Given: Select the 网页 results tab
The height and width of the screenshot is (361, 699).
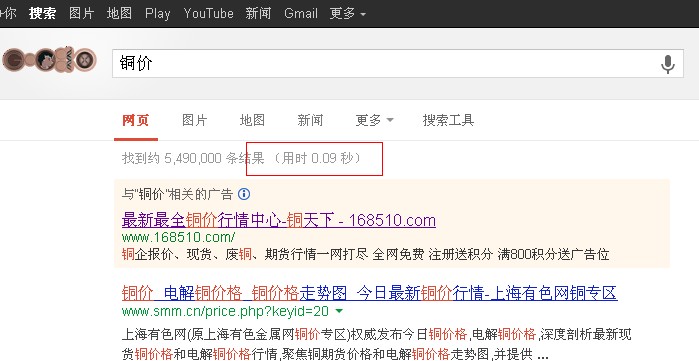Looking at the screenshot, I should point(136,120).
